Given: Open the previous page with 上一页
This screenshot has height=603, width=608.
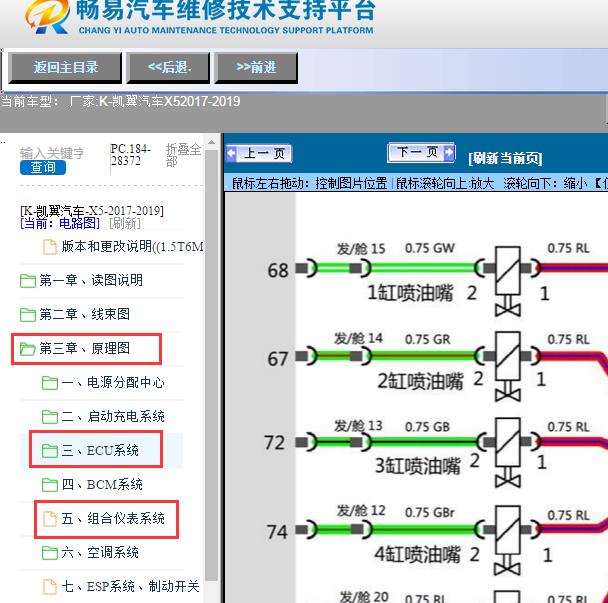Looking at the screenshot, I should [259, 154].
